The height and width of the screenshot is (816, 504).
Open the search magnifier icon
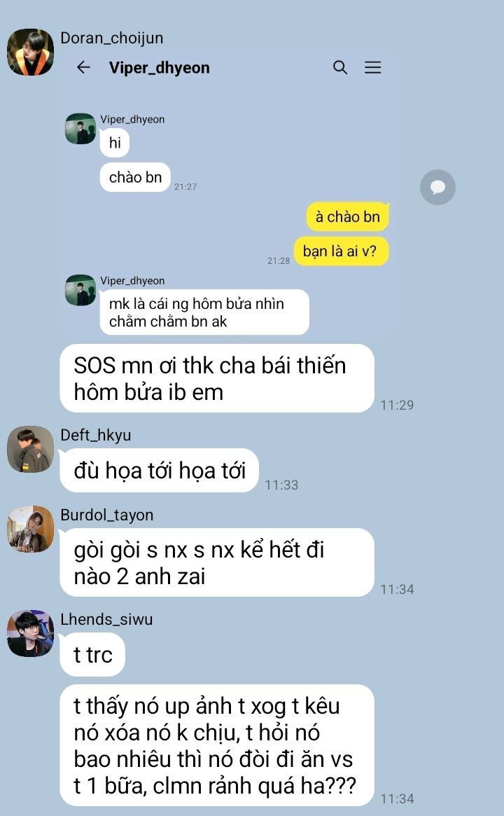point(340,67)
